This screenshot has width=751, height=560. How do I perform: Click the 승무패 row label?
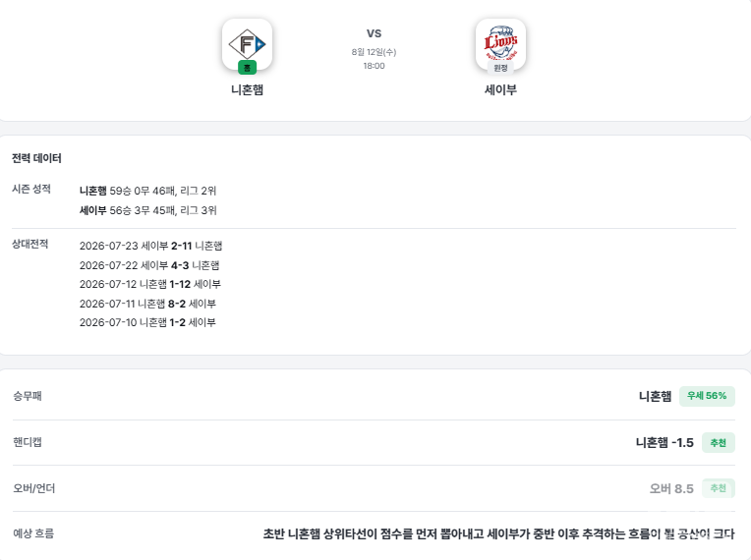pos(28,396)
